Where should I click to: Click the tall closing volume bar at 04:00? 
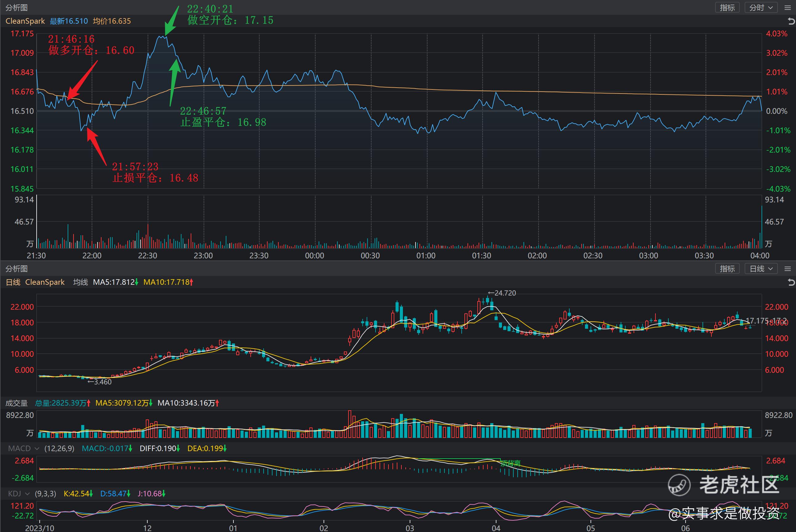coord(761,227)
